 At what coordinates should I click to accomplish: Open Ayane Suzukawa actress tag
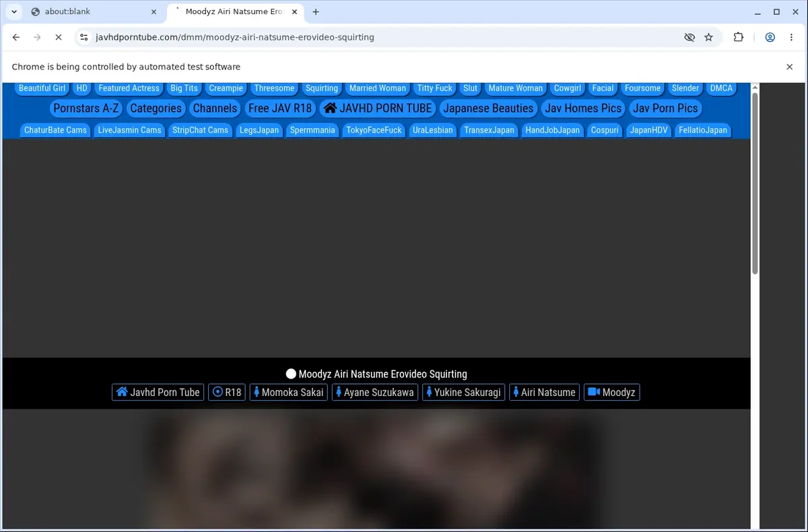(x=375, y=392)
